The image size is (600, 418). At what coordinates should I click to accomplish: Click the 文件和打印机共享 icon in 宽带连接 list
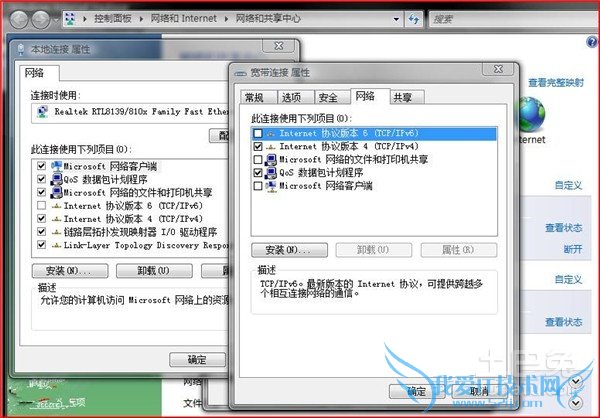(x=271, y=159)
